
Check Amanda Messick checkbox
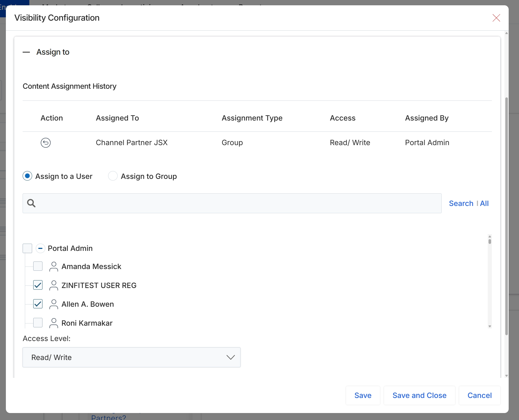click(x=38, y=266)
